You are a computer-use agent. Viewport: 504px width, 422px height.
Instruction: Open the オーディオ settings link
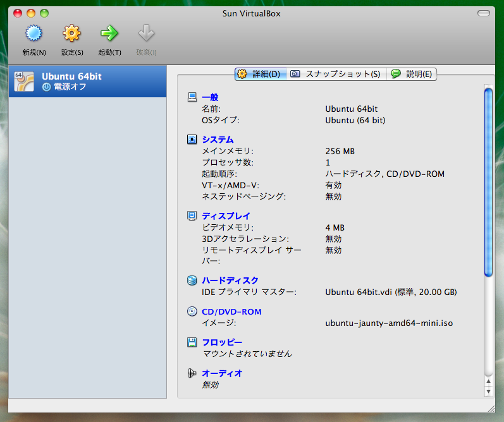pos(222,373)
